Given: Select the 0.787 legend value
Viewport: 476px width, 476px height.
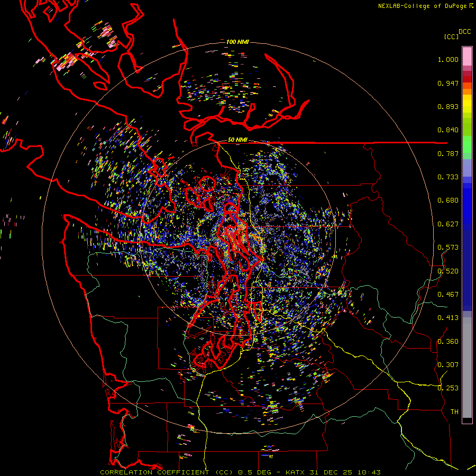Looking at the screenshot, I should (x=448, y=153).
